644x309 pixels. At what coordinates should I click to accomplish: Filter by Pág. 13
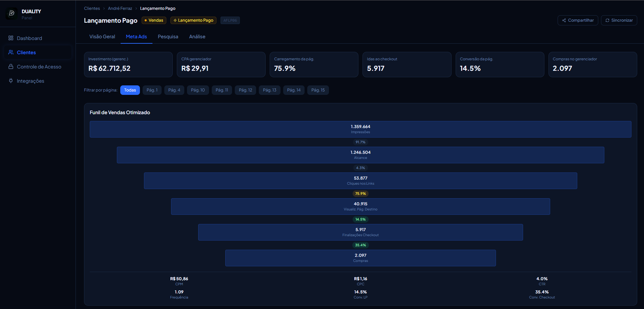click(x=270, y=90)
